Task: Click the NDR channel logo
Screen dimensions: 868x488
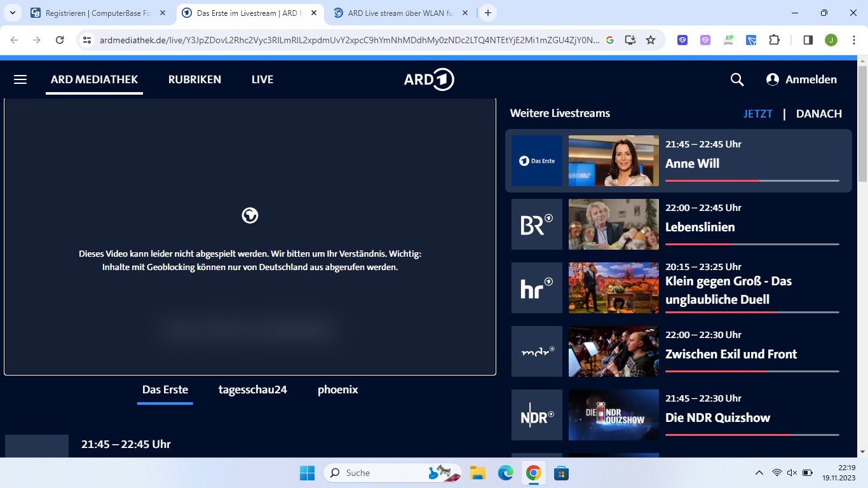Action: click(537, 415)
